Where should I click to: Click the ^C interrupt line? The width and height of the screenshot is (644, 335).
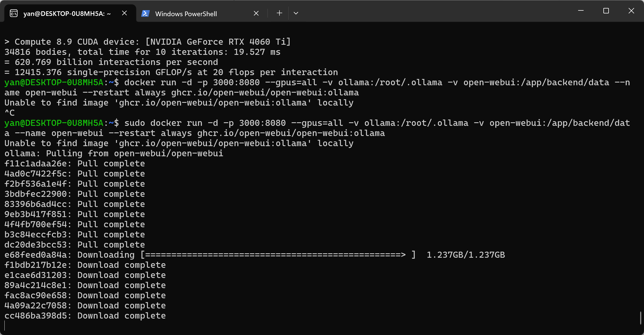(9, 113)
